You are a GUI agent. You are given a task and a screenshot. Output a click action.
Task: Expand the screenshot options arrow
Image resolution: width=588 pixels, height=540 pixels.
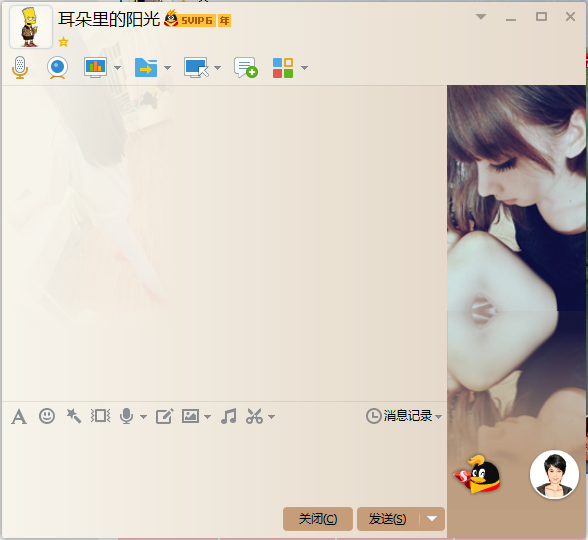(272, 417)
